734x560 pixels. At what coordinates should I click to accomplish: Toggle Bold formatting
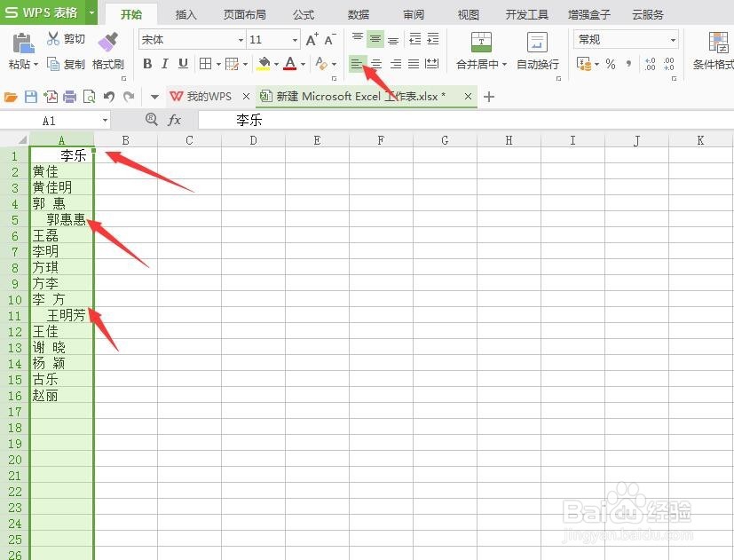[x=147, y=64]
